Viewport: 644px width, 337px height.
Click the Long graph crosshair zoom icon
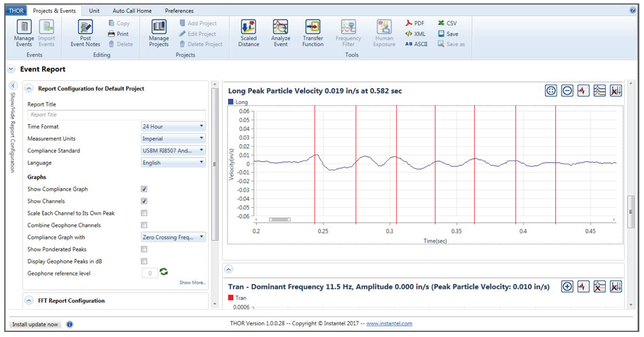(551, 91)
